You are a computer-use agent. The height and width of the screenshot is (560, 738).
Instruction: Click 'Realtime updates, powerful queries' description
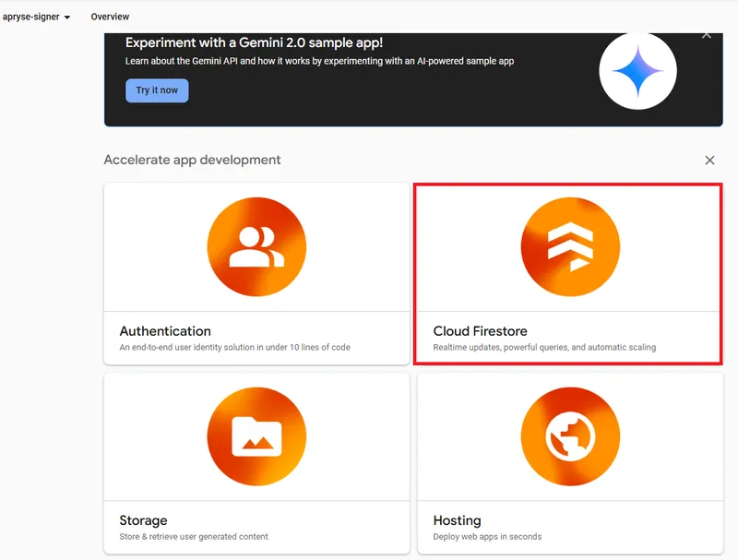[x=544, y=347]
